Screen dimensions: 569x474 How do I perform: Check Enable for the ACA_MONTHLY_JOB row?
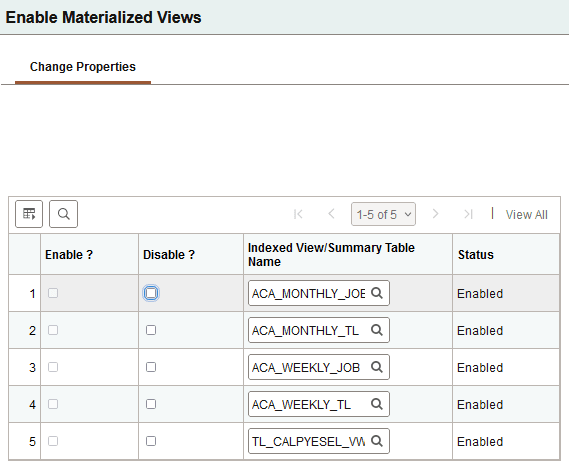click(x=53, y=293)
